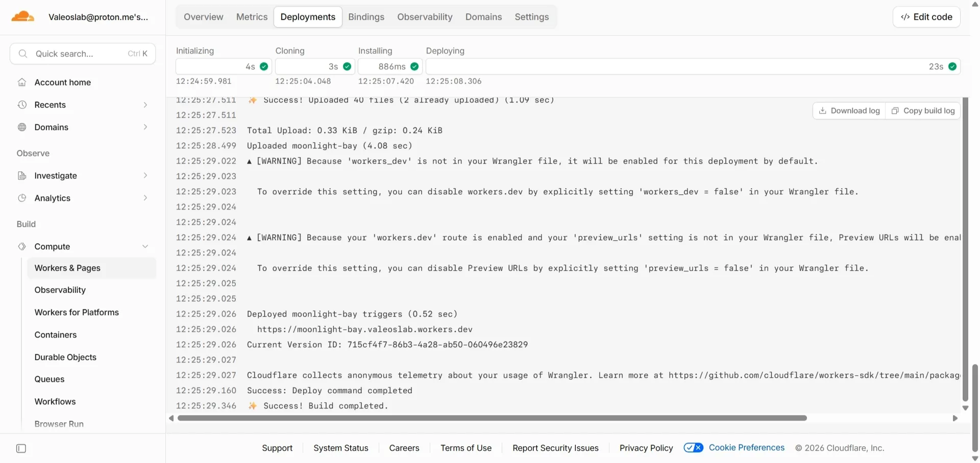
Task: Click the Careers footer link
Action: 404,448
